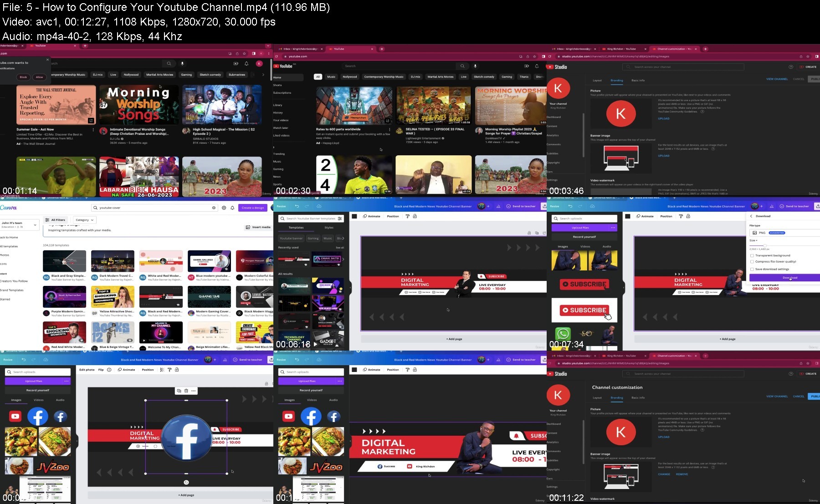This screenshot has height=504, width=820.
Task: Open Branding tab in 00:03:46 Studio frame
Action: [617, 81]
